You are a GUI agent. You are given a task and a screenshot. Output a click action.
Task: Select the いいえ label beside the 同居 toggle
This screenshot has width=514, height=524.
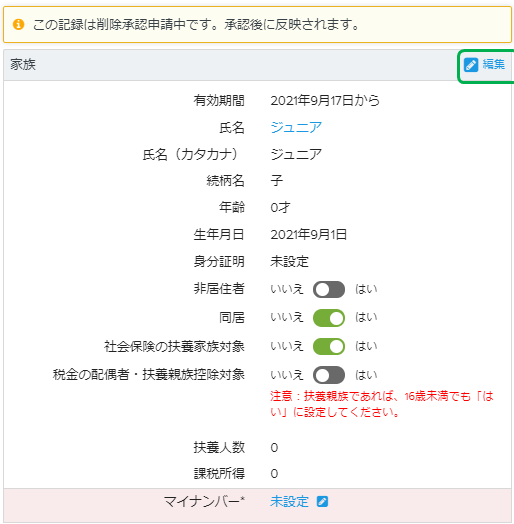[x=287, y=317]
